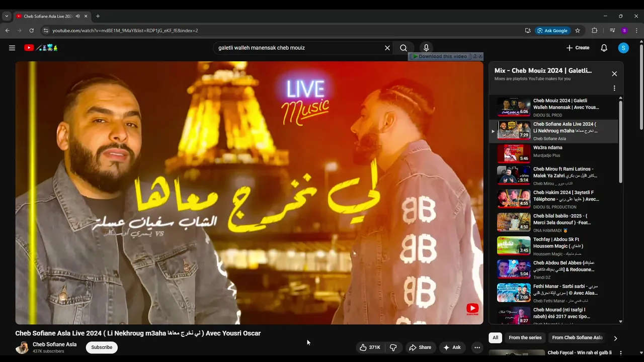The image size is (644, 362).
Task: Play Cheb Mirou ft Rami Latinos video
Action: (553, 176)
